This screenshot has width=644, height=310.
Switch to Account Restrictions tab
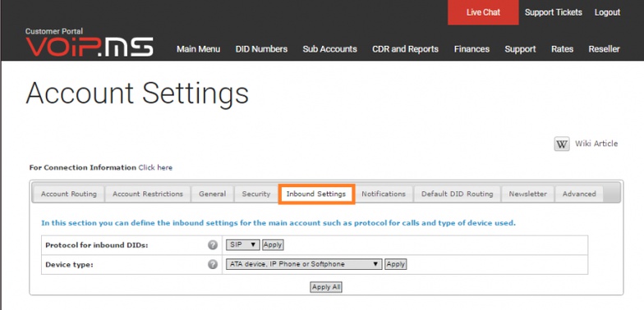148,194
